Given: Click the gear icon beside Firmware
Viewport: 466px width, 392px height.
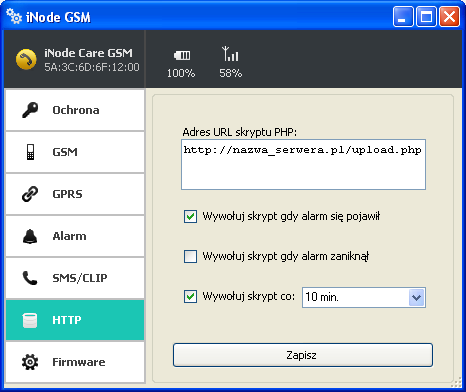Looking at the screenshot, I should (30, 362).
